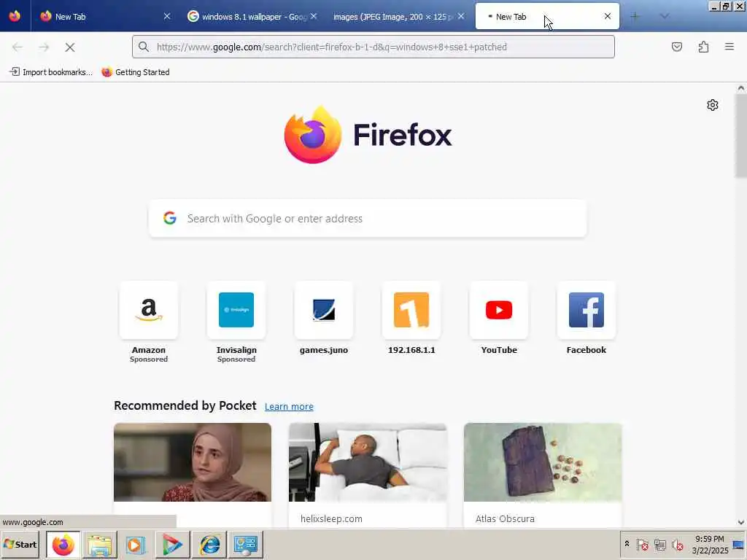Click Firefox icon in the taskbar
The width and height of the screenshot is (747, 560).
(x=63, y=545)
